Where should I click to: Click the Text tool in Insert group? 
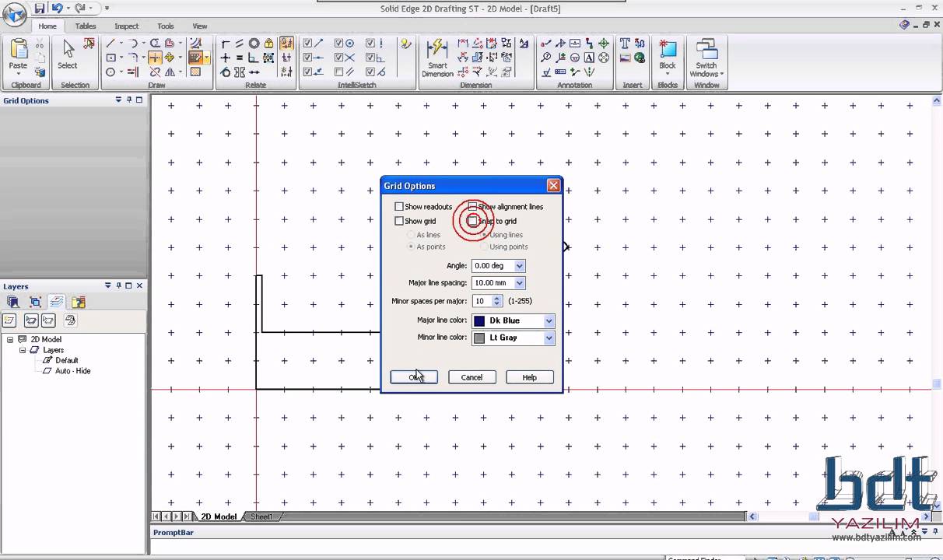click(x=625, y=44)
